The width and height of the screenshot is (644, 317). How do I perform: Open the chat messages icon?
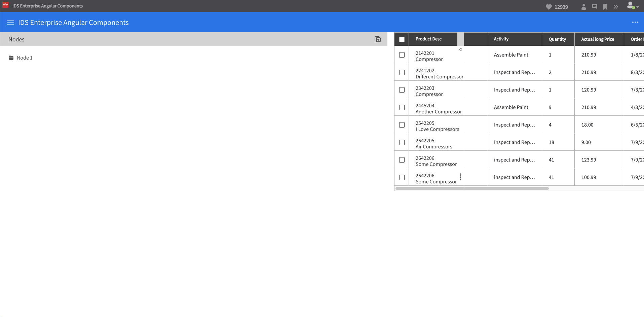point(595,7)
